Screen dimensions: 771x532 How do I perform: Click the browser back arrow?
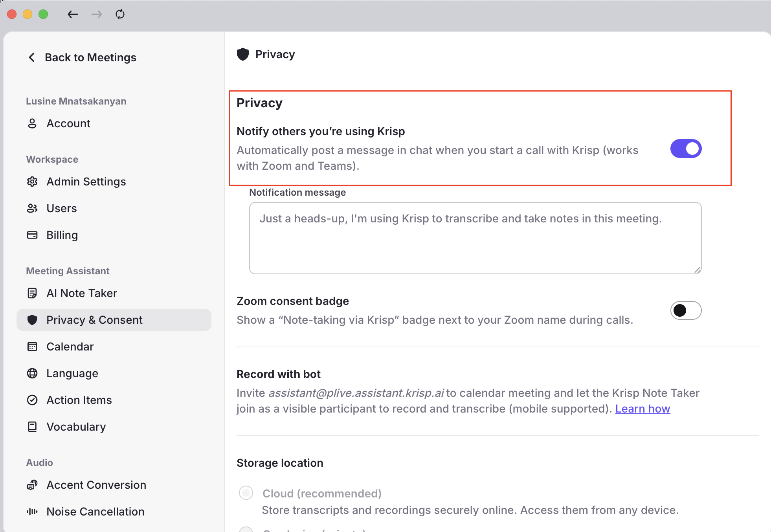click(x=73, y=15)
